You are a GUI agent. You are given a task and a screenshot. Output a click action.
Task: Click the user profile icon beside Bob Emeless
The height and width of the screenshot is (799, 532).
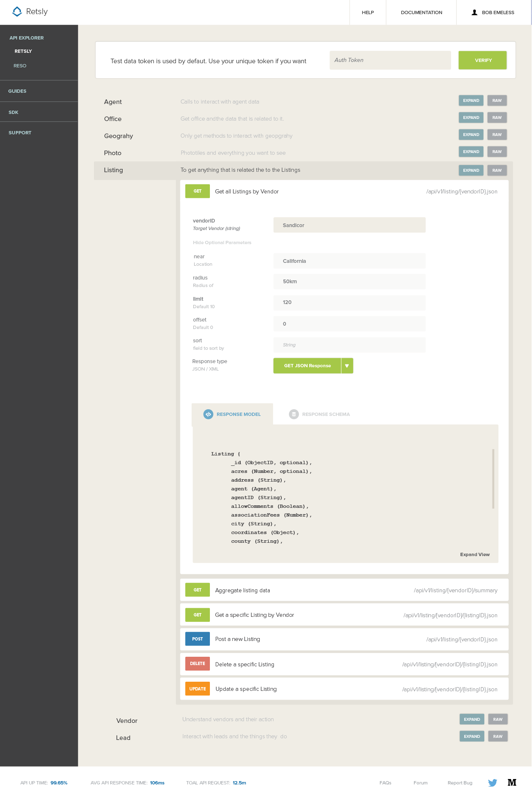[474, 12]
